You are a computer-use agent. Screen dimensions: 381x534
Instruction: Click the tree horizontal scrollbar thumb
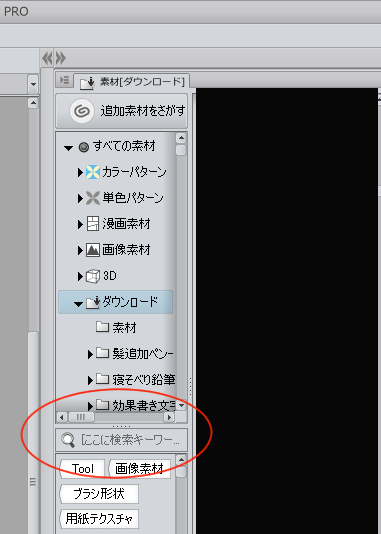pos(81,417)
